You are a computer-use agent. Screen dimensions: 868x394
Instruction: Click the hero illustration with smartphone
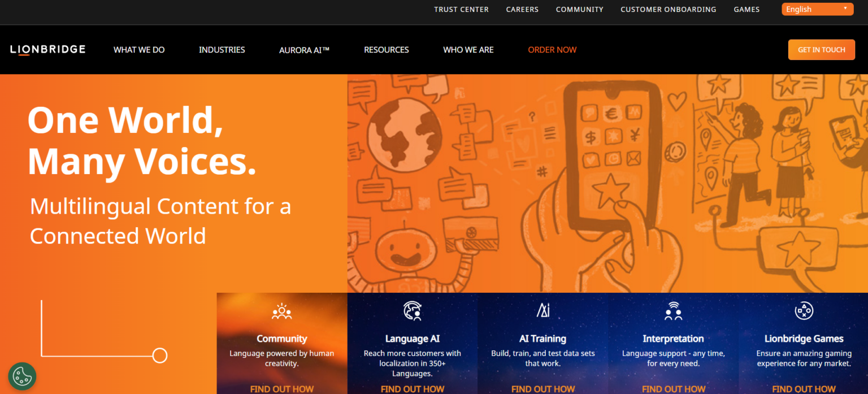607,183
